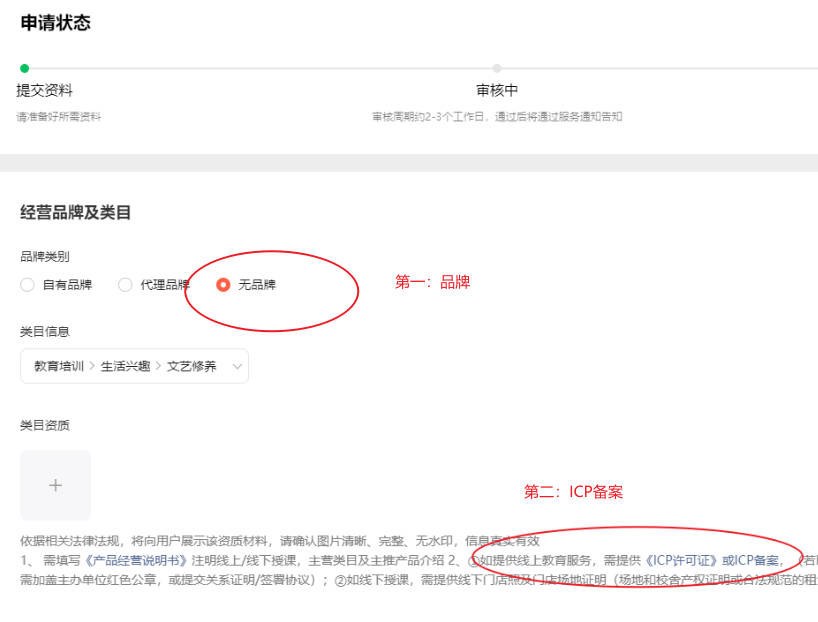Open the 《产品经营说明书》 link
Viewport: 818px width, 622px height.
click(136, 560)
